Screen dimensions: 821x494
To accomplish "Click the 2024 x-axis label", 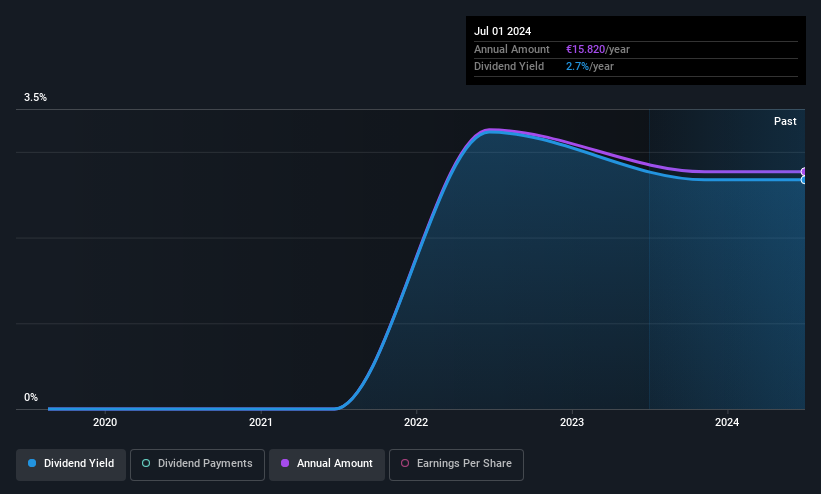I will click(727, 422).
